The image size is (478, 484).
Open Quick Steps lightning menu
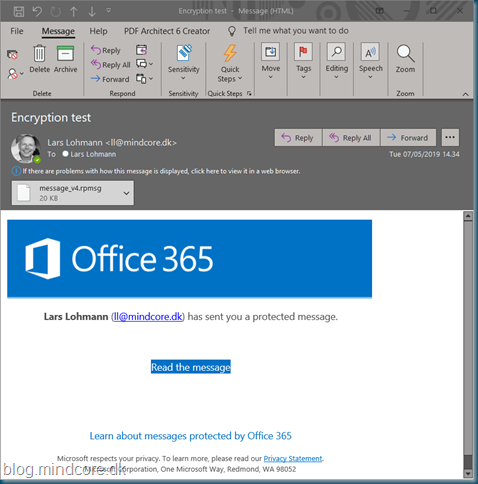tap(230, 63)
